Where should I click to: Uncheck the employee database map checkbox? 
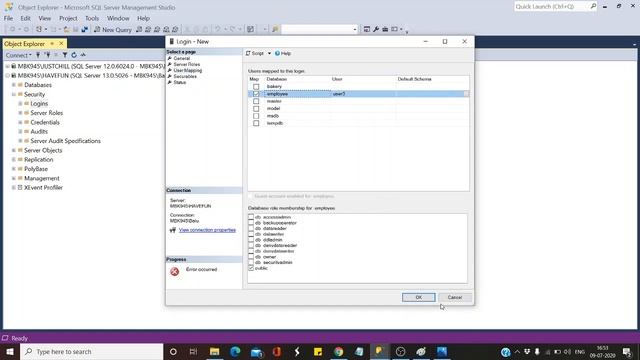pos(256,94)
